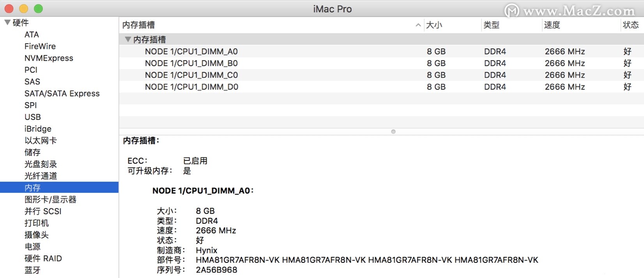Click 2666 MHz cell in DIMM_D0 row
This screenshot has width=644, height=278.
[564, 87]
